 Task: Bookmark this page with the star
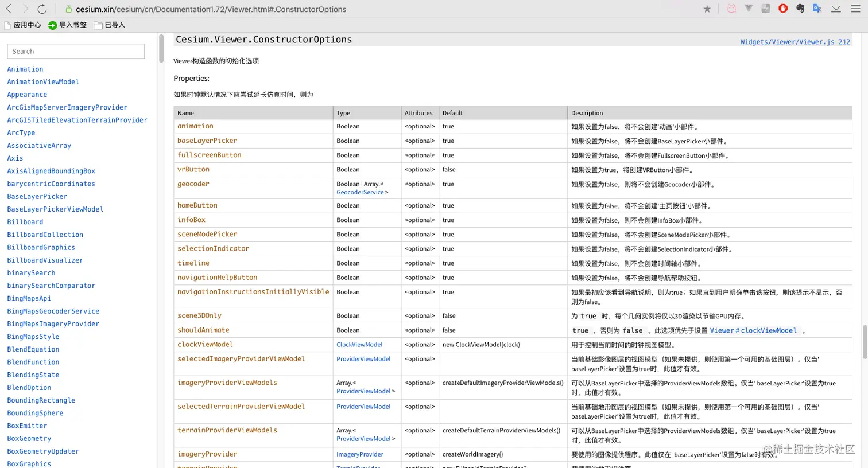[707, 9]
